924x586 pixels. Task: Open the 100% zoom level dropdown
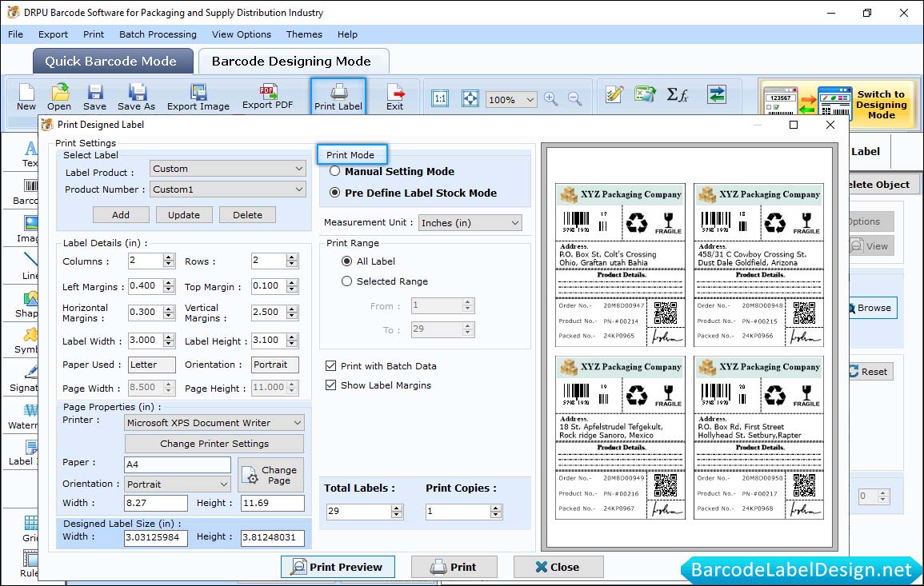(511, 99)
